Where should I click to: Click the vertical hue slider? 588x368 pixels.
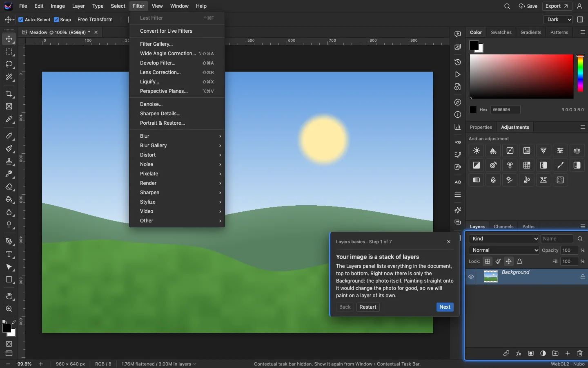click(580, 74)
